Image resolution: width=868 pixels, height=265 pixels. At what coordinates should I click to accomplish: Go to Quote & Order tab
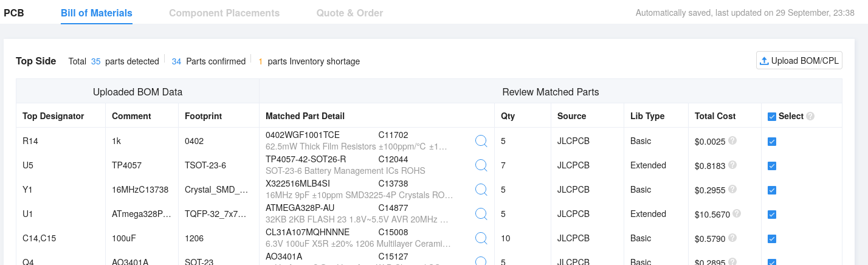coord(350,13)
